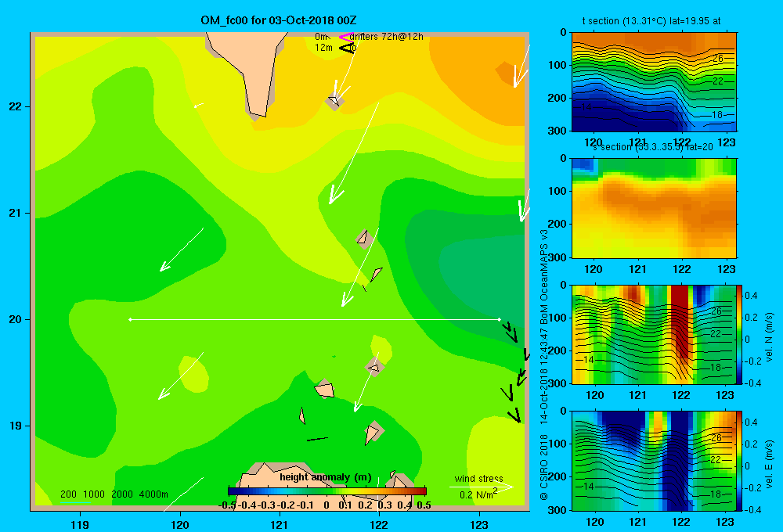Open the temperature section plot

(x=654, y=82)
